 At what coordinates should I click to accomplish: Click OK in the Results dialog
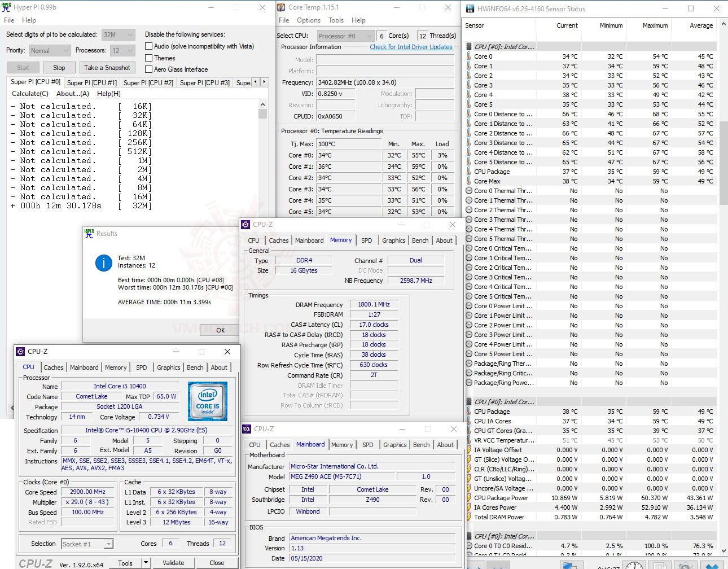coord(220,330)
